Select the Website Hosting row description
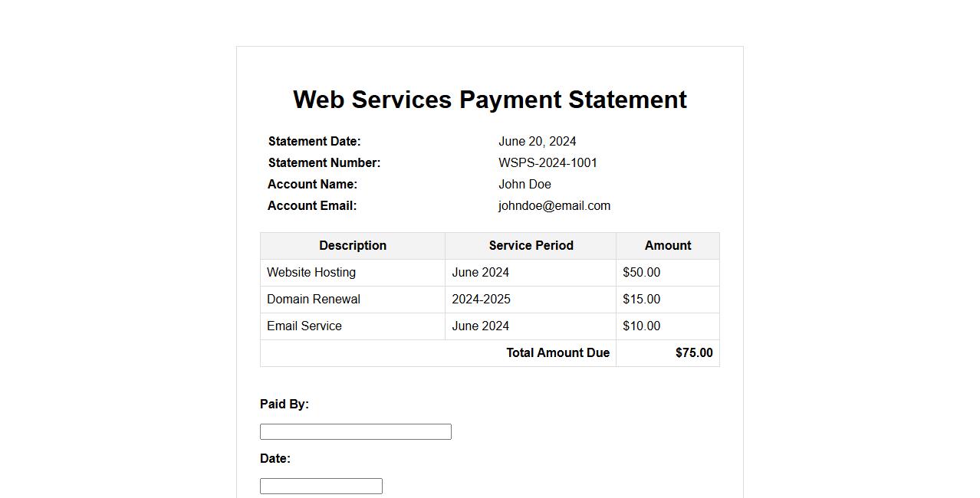 click(x=311, y=272)
